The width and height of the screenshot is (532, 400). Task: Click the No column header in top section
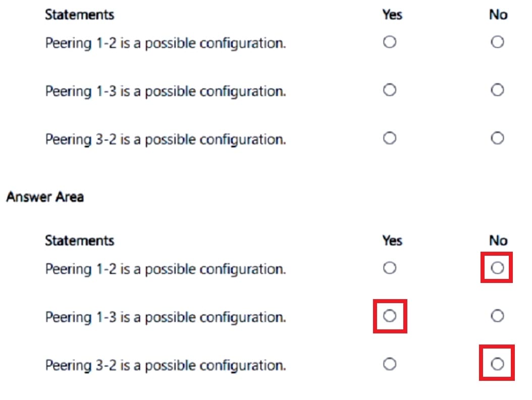(498, 15)
